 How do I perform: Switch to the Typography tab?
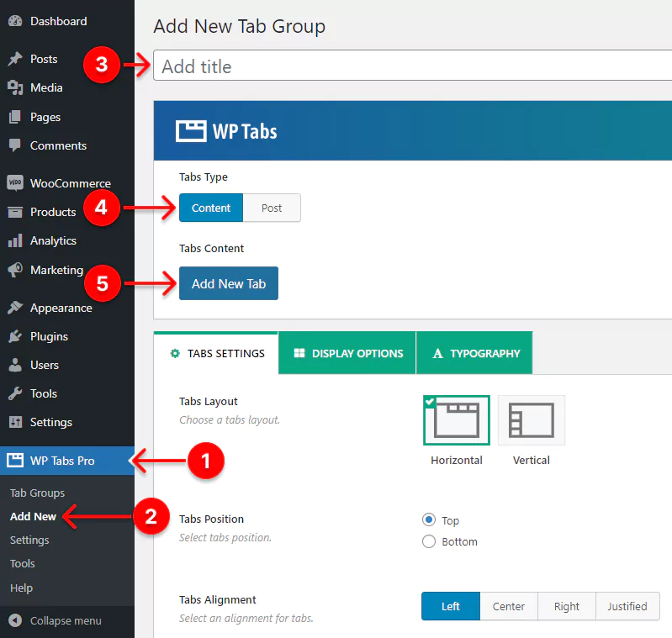pyautogui.click(x=474, y=353)
